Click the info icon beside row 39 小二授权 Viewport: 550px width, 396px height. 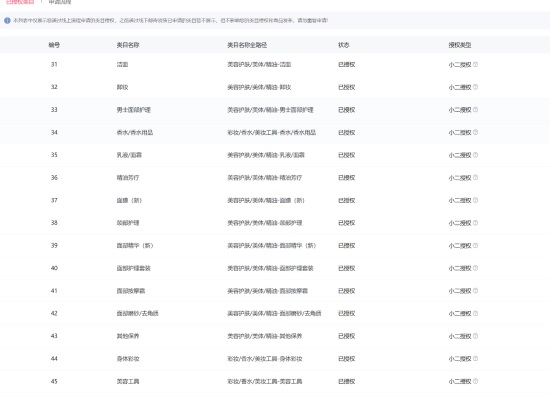pyautogui.click(x=475, y=246)
